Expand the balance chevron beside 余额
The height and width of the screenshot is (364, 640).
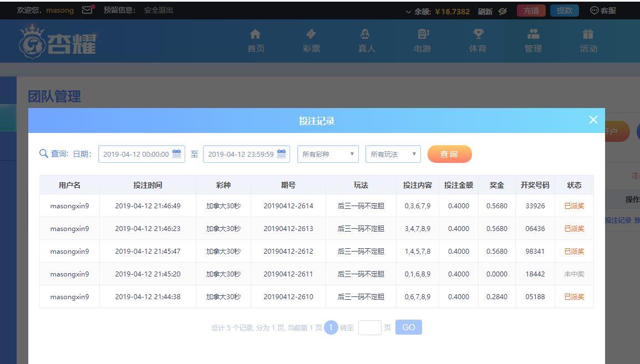409,12
